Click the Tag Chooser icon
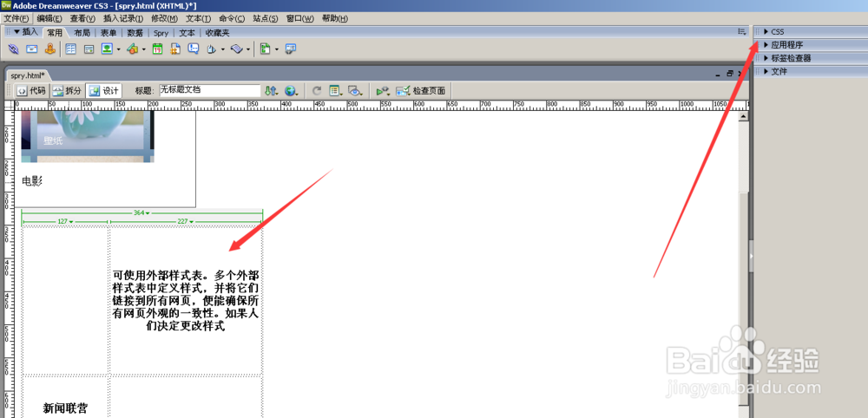Image resolution: width=868 pixels, height=418 pixels. tap(291, 49)
